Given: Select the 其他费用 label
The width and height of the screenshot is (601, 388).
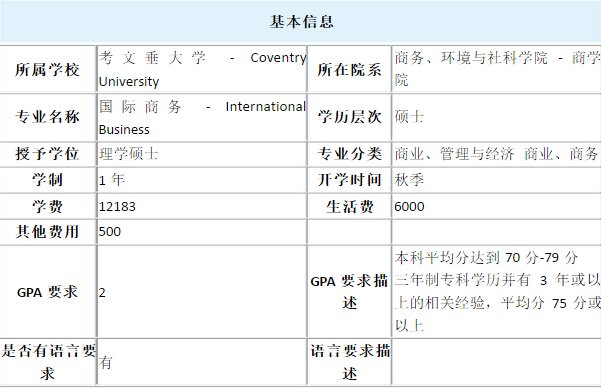Looking at the screenshot, I should point(48,232).
